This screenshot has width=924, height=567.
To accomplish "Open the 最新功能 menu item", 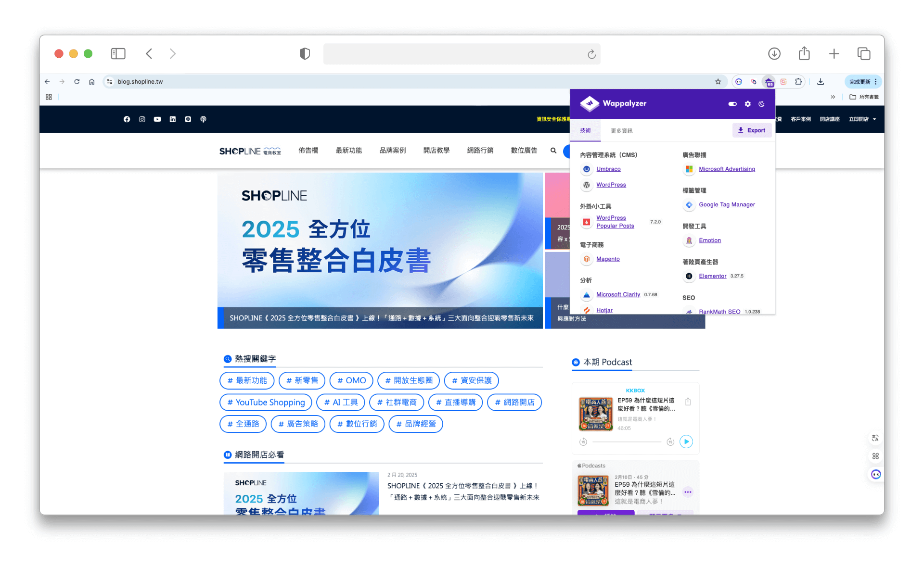I will pyautogui.click(x=349, y=151).
